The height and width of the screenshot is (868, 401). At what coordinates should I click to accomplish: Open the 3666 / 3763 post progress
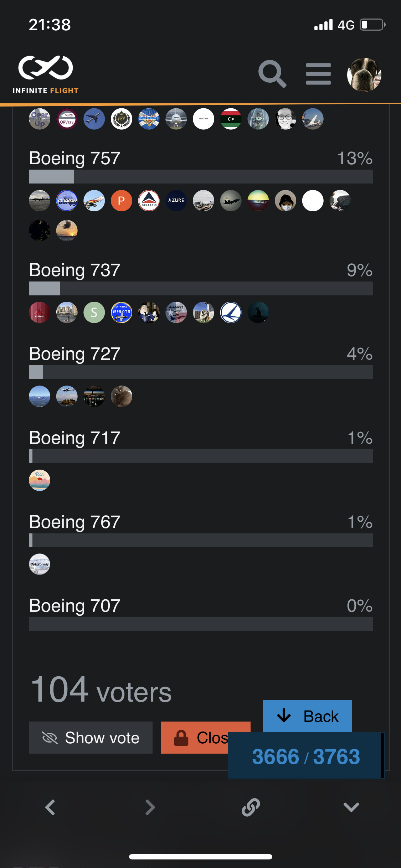(305, 756)
